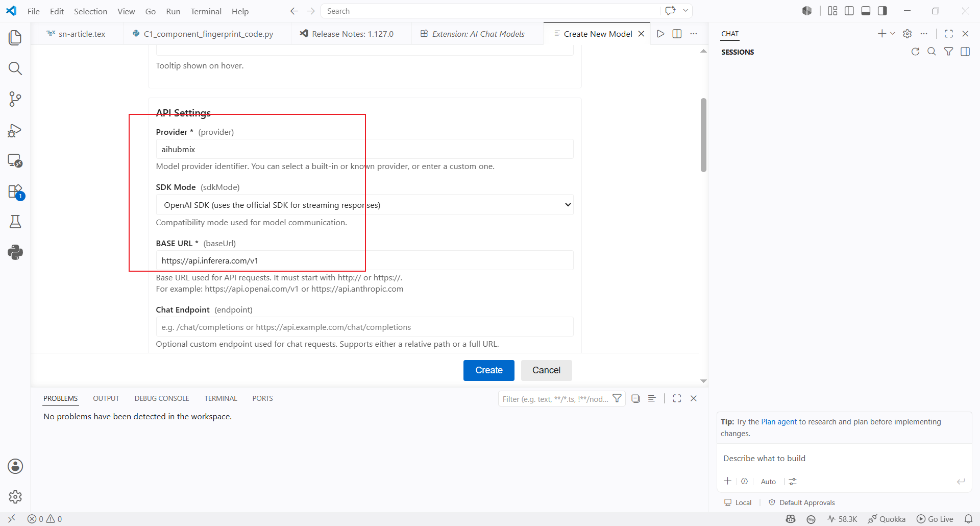Click errors and warnings count in status bar
The image size is (980, 526).
[x=45, y=519]
